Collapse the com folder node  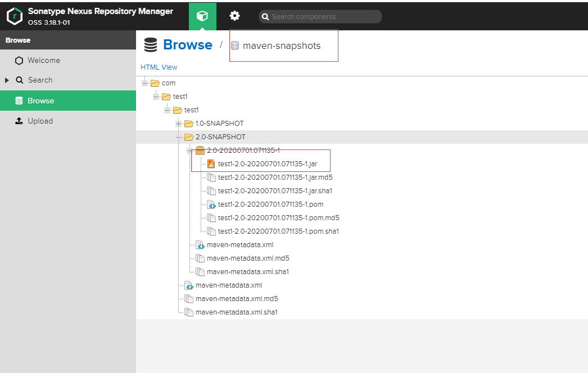click(x=144, y=83)
